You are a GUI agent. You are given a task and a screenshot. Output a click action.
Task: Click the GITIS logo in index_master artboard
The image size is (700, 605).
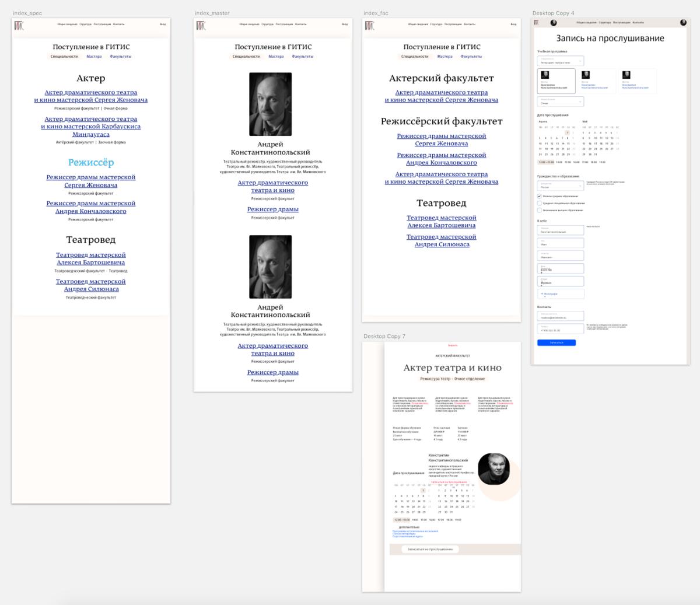(x=201, y=25)
